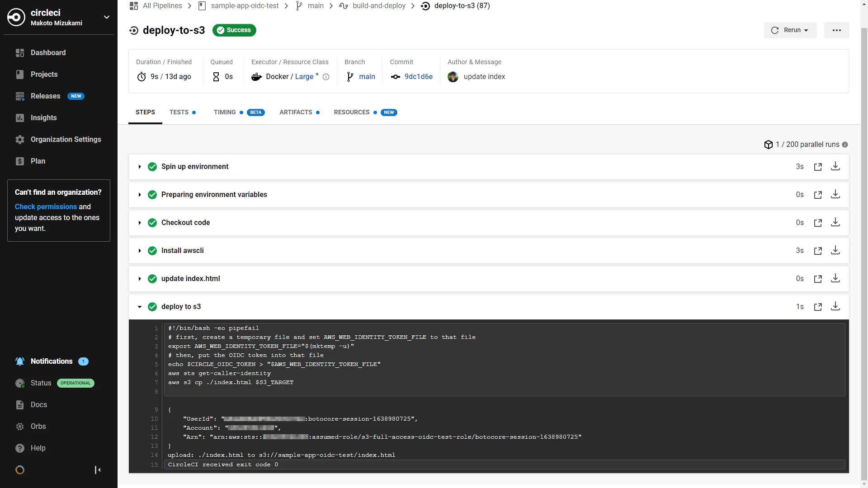This screenshot has height=488, width=868.
Task: Open the Dashboard sidebar item
Action: pyautogui.click(x=48, y=52)
